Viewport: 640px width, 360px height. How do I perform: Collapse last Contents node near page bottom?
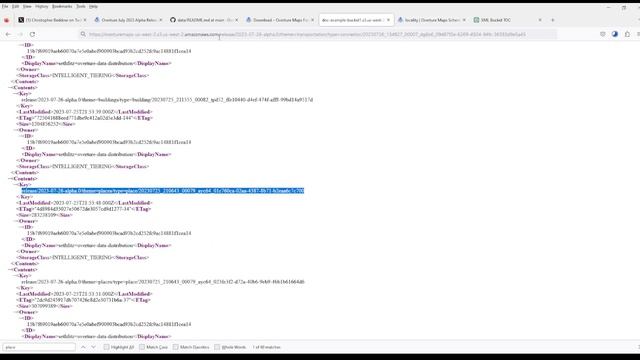coord(10,270)
